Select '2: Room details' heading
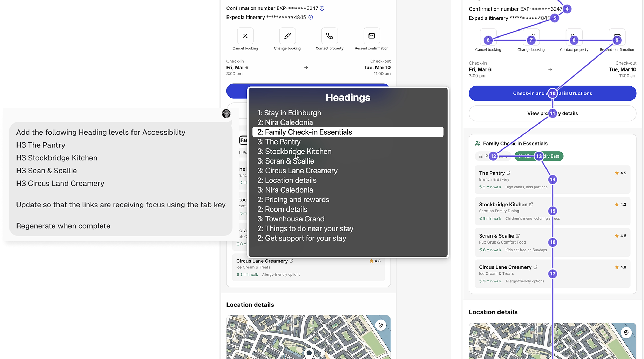644x359 pixels. pyautogui.click(x=282, y=209)
